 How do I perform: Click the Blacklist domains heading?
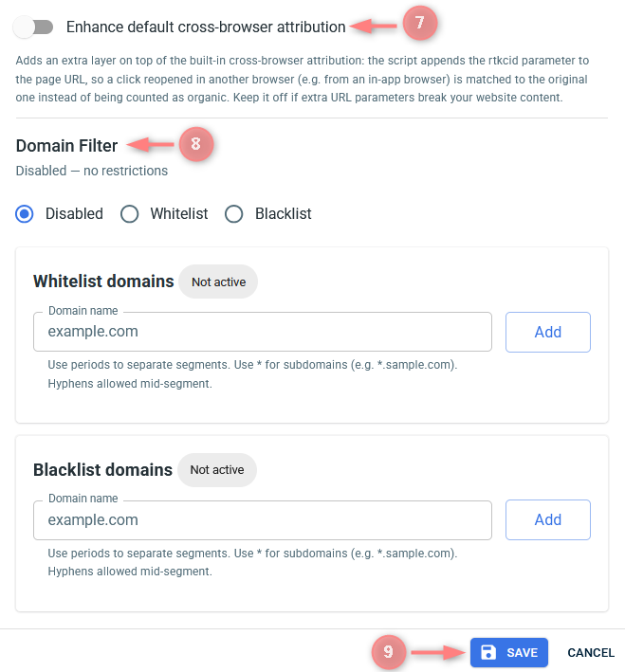click(x=102, y=470)
